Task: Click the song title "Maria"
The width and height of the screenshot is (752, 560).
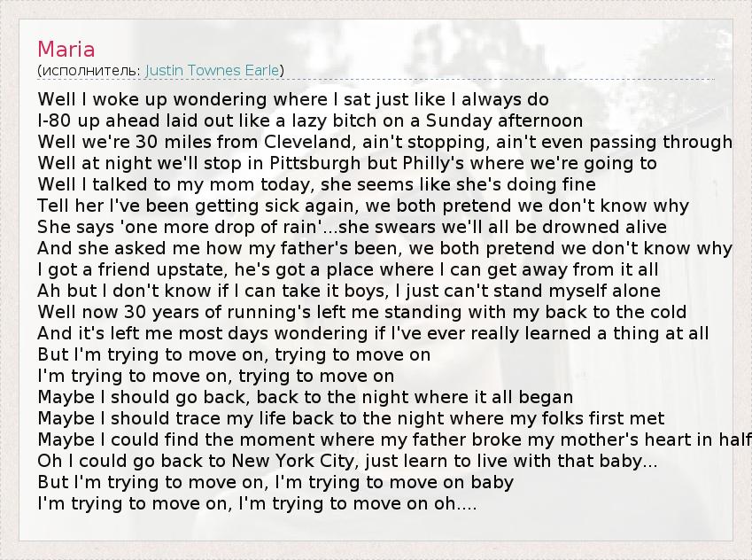Action: click(x=66, y=49)
